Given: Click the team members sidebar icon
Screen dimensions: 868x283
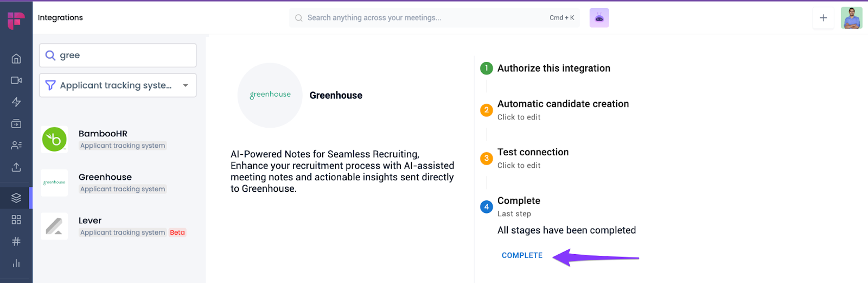Looking at the screenshot, I should coord(16,145).
